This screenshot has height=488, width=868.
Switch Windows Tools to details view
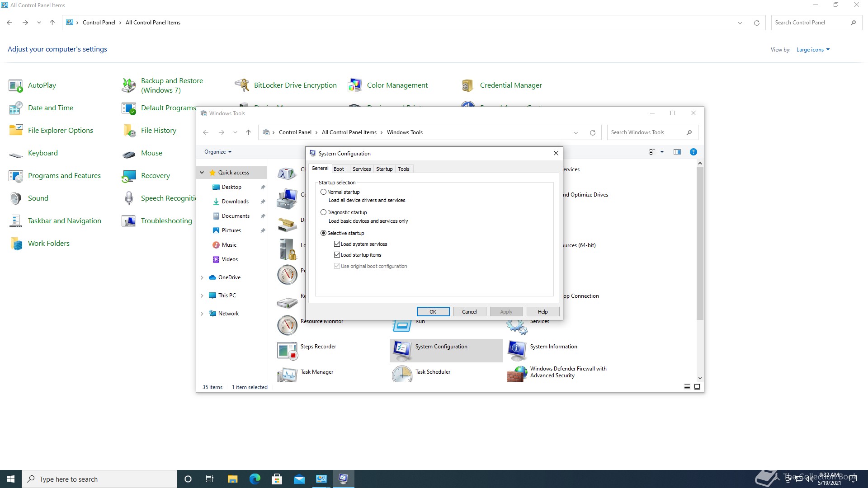click(x=687, y=387)
